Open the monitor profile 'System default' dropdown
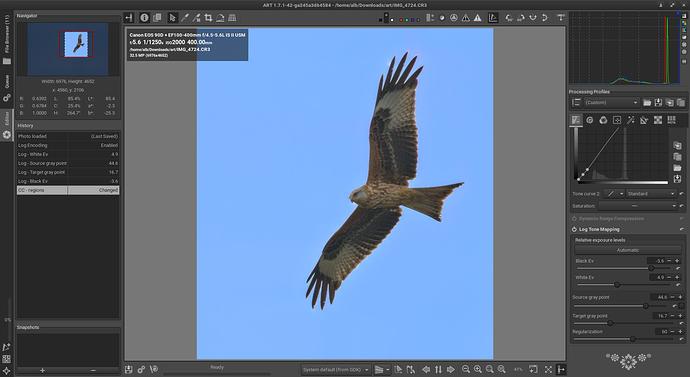Screen dimensions: 690x377 [336, 370]
